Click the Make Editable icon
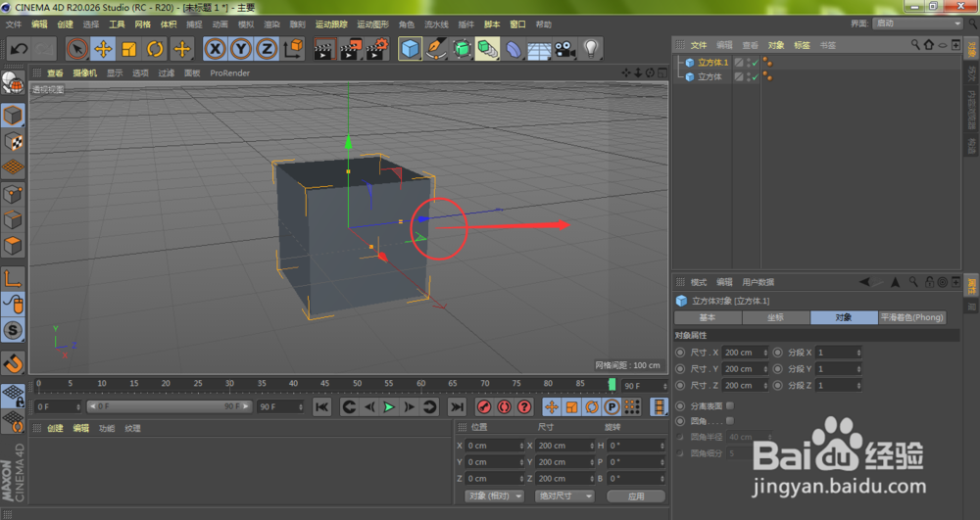This screenshot has height=520, width=980. [13, 83]
